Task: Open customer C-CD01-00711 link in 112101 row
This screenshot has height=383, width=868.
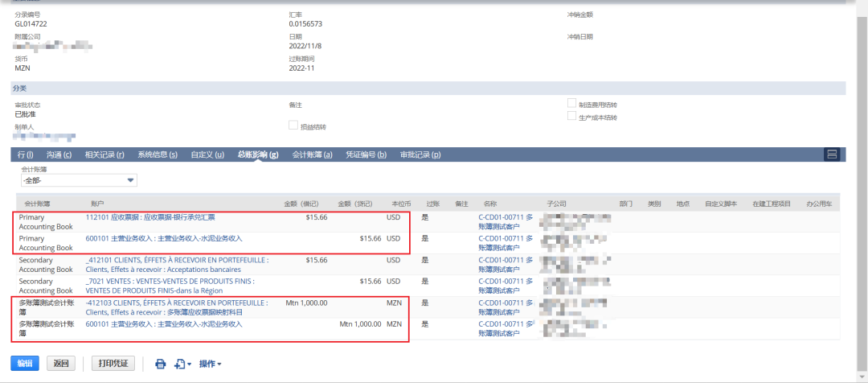Action: pos(506,222)
